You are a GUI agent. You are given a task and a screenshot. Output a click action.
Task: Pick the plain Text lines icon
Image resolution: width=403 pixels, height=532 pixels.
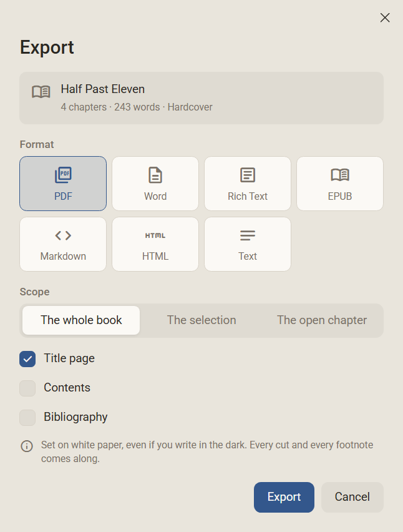(x=248, y=235)
